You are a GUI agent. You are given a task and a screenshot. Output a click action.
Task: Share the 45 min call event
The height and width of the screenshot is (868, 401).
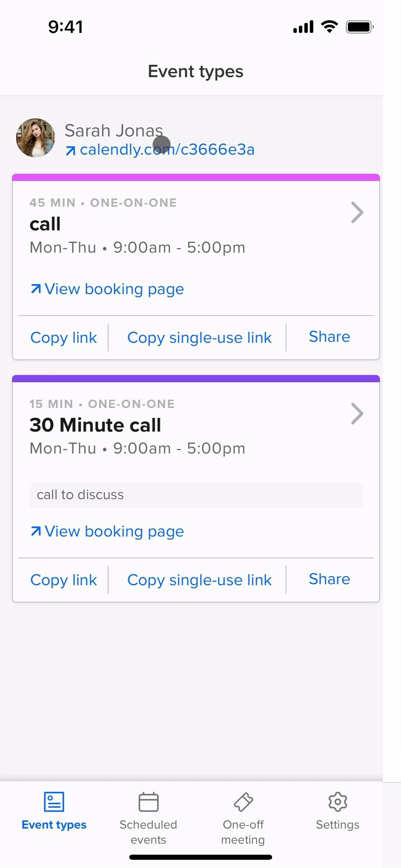pos(329,337)
